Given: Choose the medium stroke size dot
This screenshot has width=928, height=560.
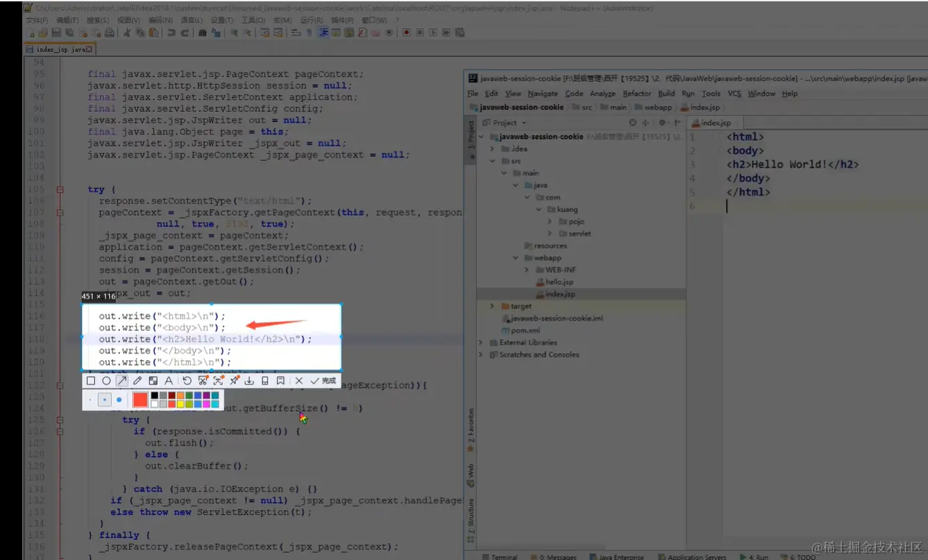Looking at the screenshot, I should point(105,400).
